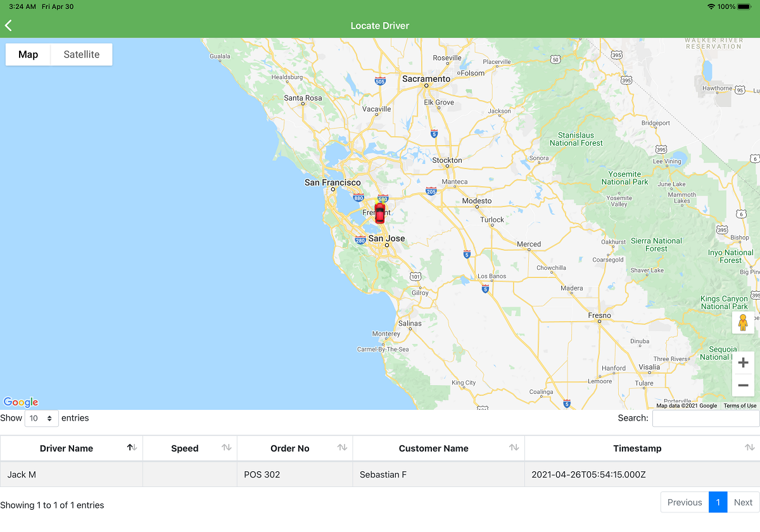Sort by Customer Name arrows
Image resolution: width=760 pixels, height=532 pixels.
click(x=514, y=448)
